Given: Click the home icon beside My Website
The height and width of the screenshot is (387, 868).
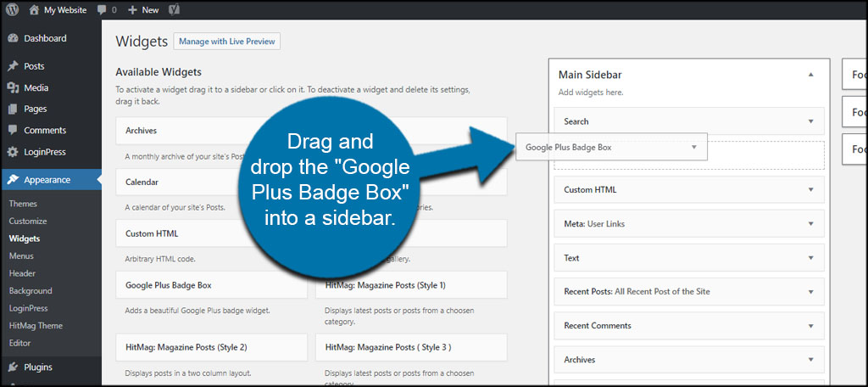Looking at the screenshot, I should (x=34, y=9).
